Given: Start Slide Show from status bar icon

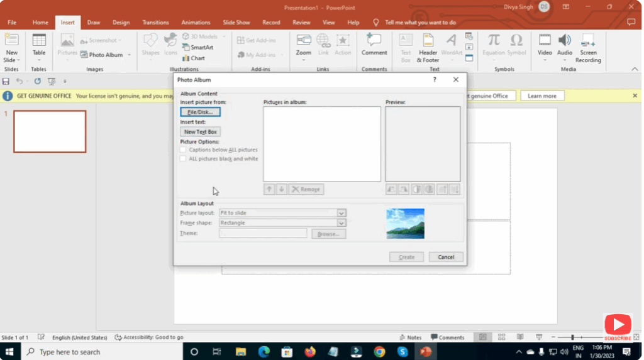Looking at the screenshot, I should click(x=539, y=337).
